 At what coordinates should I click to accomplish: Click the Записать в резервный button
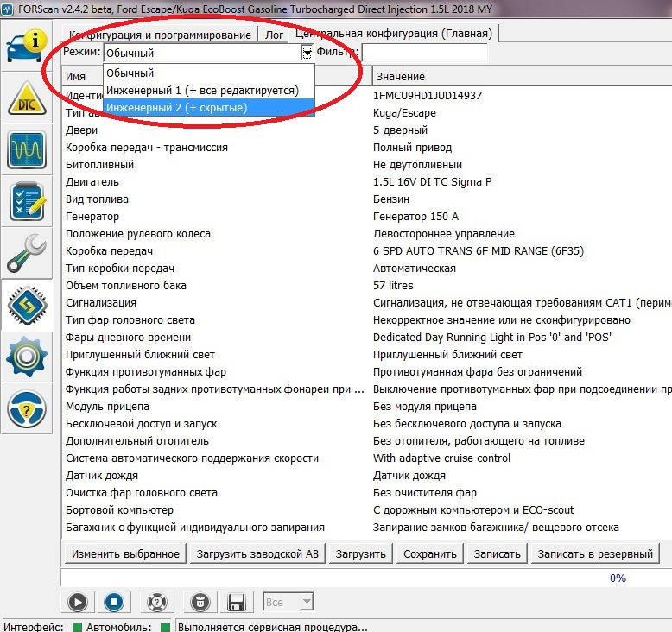pyautogui.click(x=595, y=553)
